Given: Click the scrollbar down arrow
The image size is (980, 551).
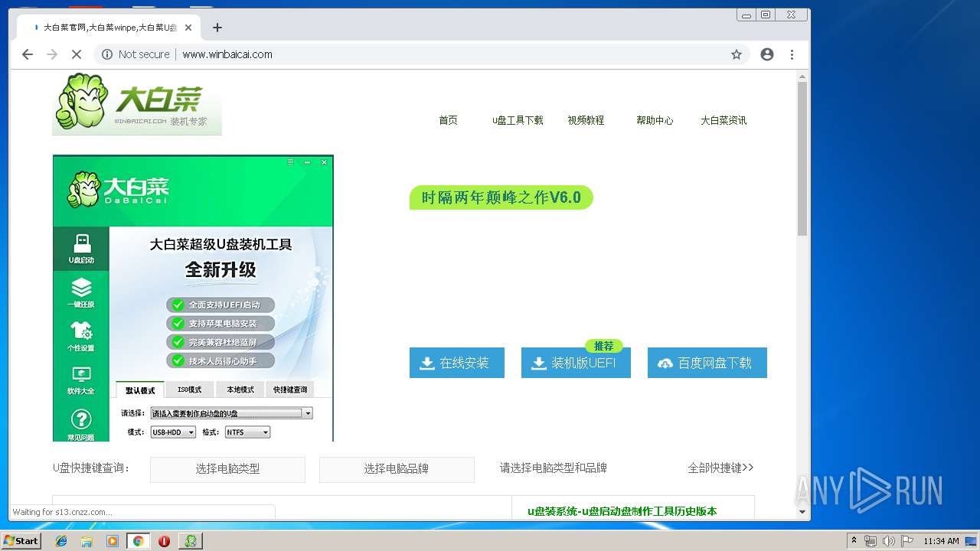Looking at the screenshot, I should click(x=802, y=511).
